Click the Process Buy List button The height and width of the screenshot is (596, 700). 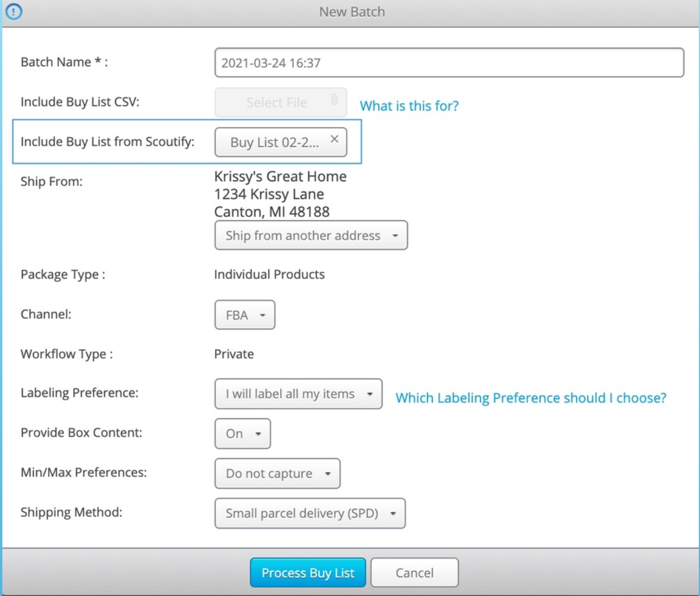click(307, 572)
